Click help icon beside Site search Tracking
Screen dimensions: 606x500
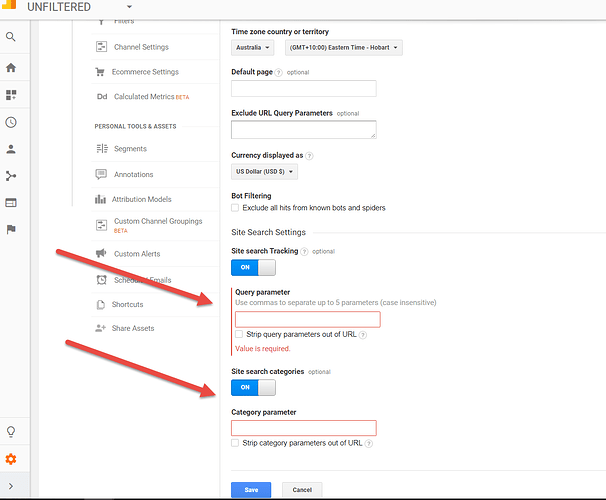pos(304,251)
